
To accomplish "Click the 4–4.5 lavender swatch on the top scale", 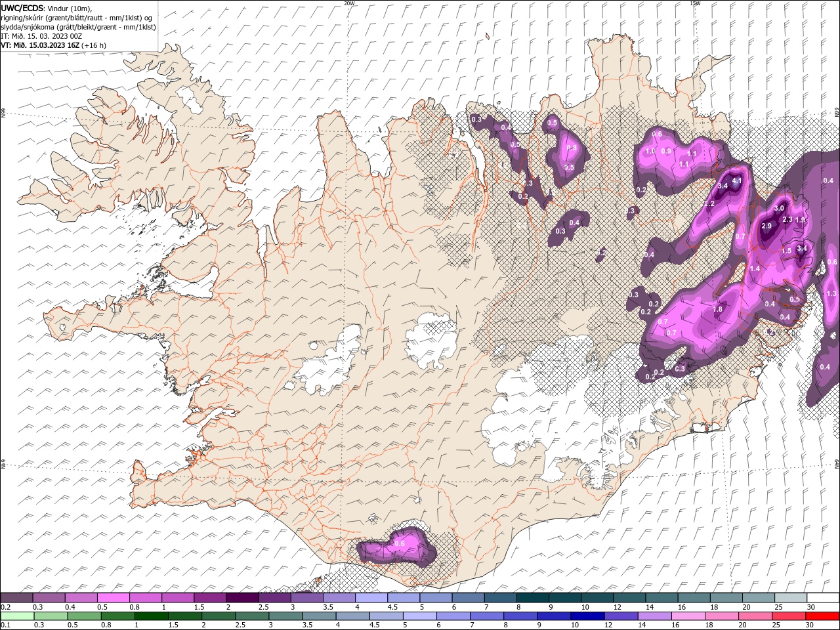I will click(x=371, y=598).
